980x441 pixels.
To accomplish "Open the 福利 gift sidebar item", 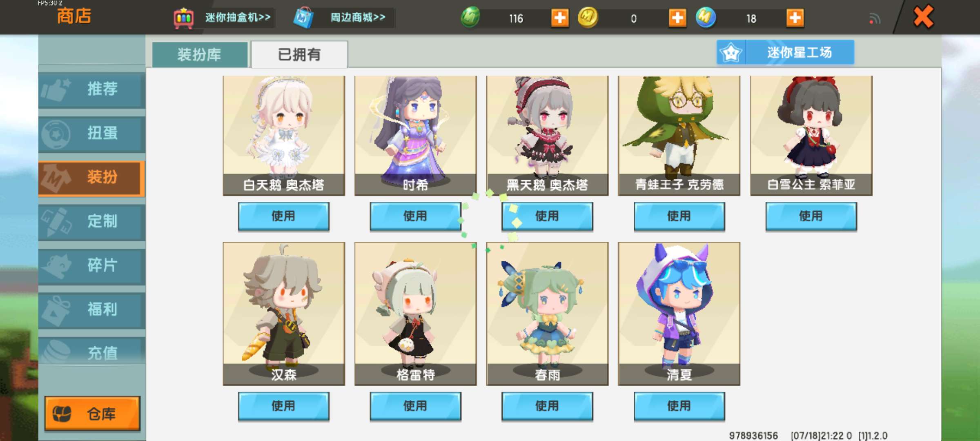I will click(92, 310).
